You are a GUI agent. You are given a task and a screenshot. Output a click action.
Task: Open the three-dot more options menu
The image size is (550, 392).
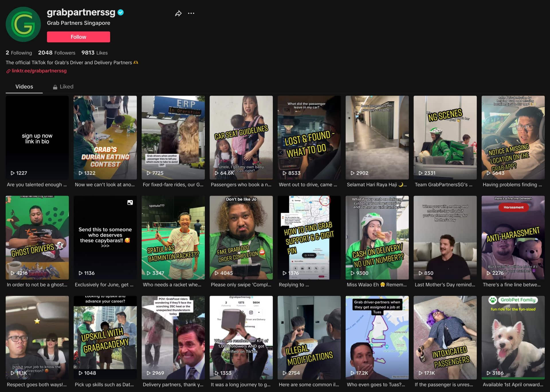pyautogui.click(x=191, y=13)
